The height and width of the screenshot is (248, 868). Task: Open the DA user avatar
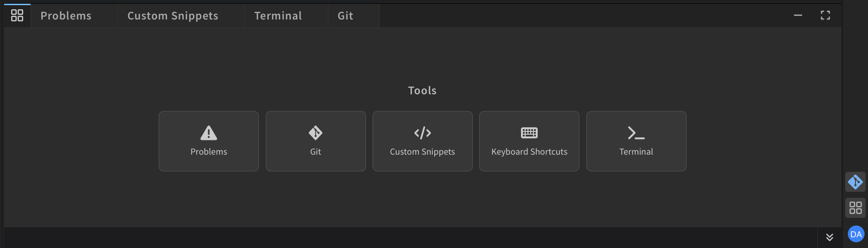pos(856,234)
